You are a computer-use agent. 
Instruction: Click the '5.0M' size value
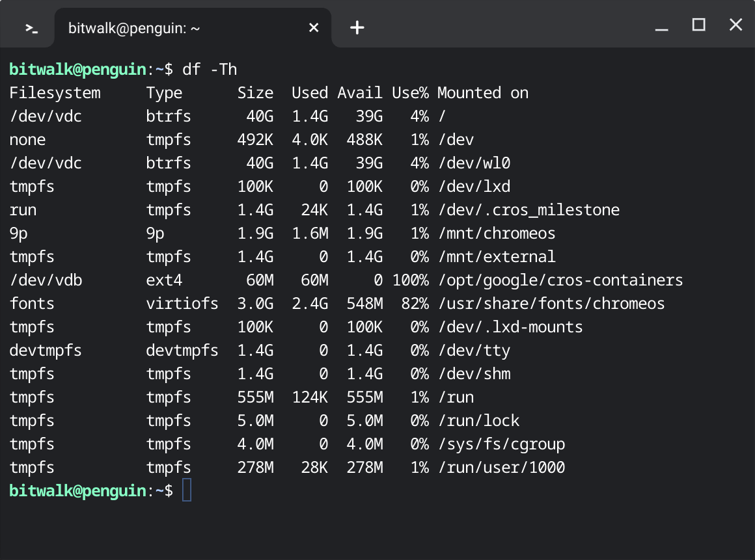pyautogui.click(x=255, y=421)
